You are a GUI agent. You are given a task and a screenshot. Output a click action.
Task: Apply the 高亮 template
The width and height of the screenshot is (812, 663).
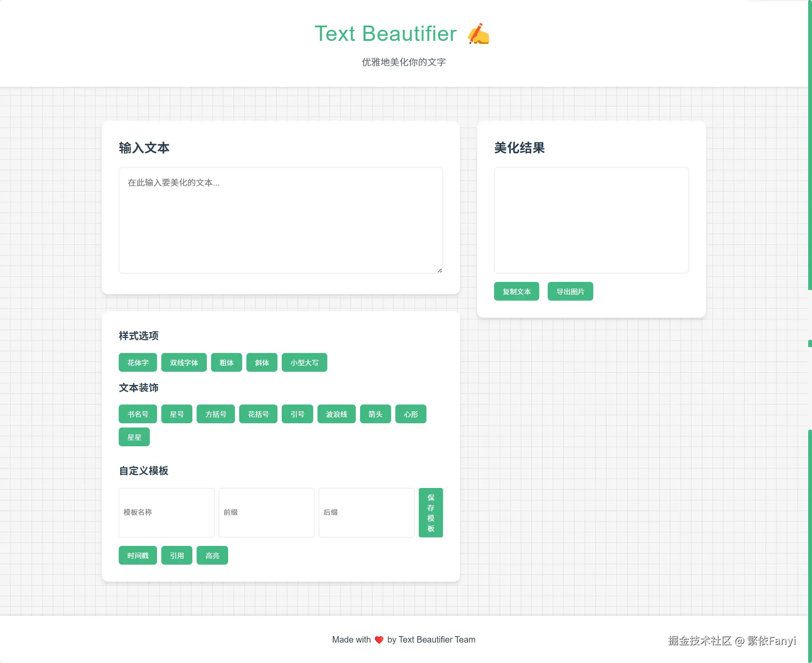point(212,555)
